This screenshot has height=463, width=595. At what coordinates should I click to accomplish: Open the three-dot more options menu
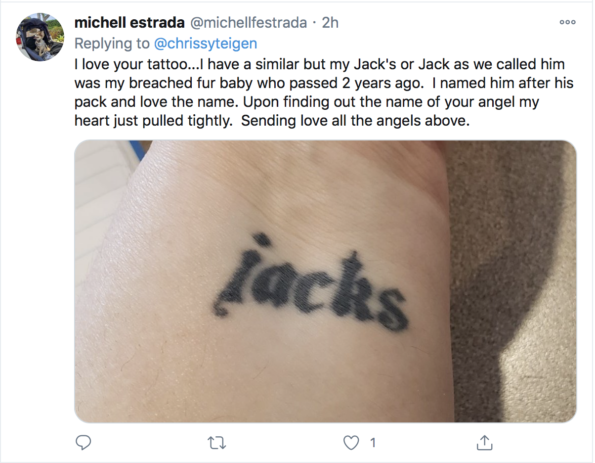tap(567, 22)
